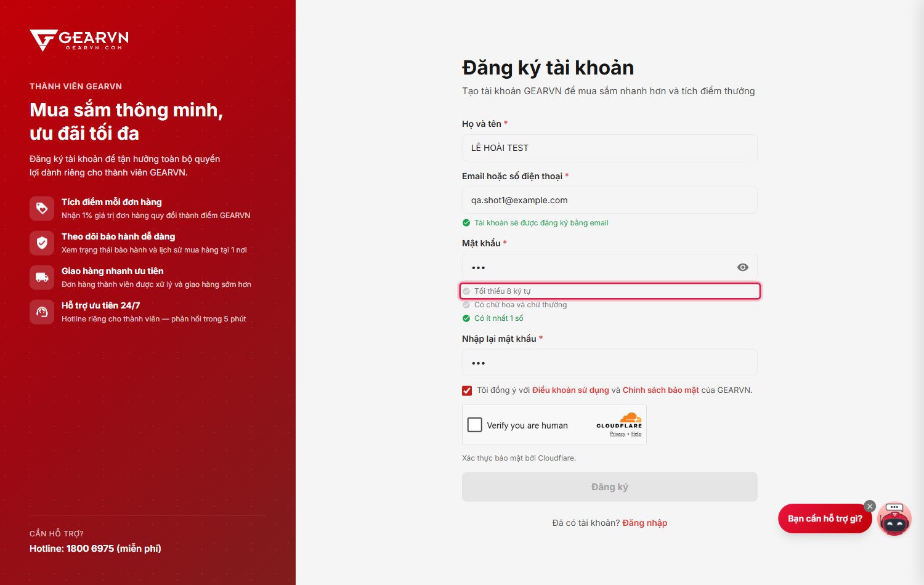Open the 'Đăng nhập' link
Image resolution: width=924 pixels, height=585 pixels.
(645, 523)
